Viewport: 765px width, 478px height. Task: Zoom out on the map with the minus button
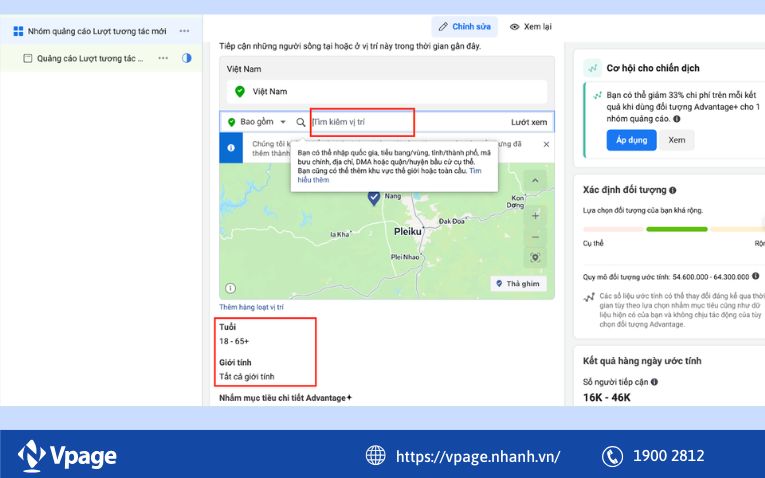(535, 237)
